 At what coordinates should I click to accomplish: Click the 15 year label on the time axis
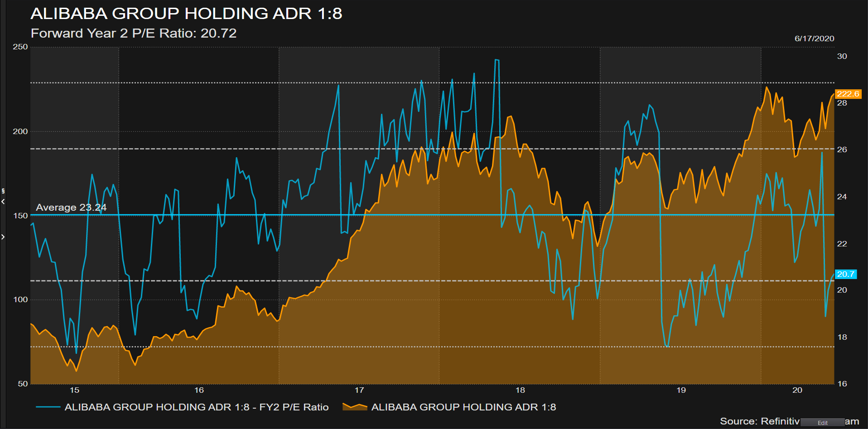(x=74, y=390)
